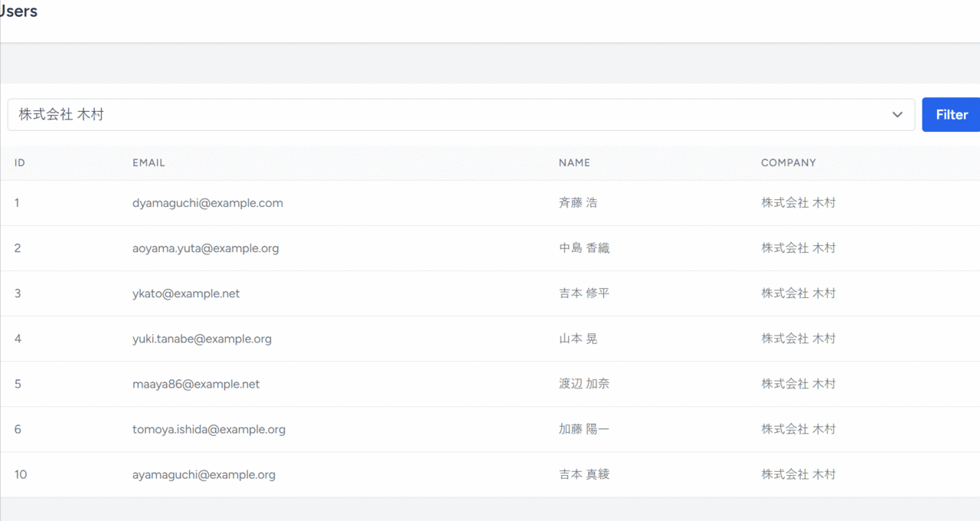
Task: Select email ykato@example.net
Action: 186,293
